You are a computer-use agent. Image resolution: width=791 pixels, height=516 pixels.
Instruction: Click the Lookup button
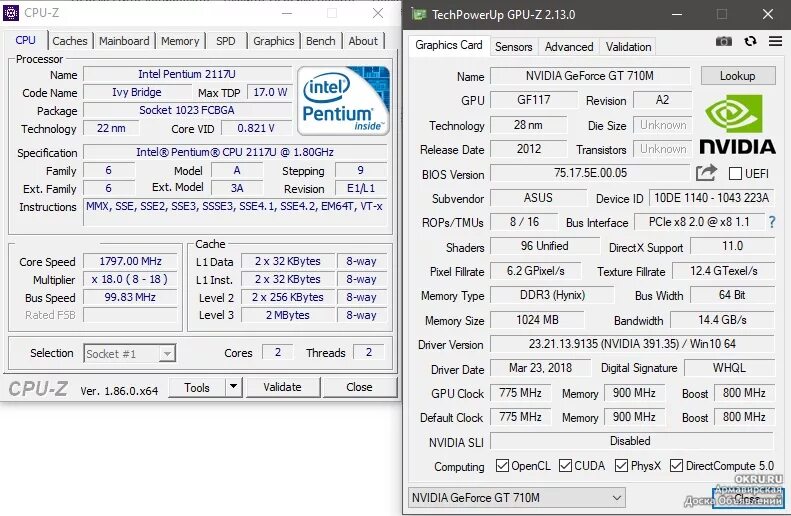(738, 76)
